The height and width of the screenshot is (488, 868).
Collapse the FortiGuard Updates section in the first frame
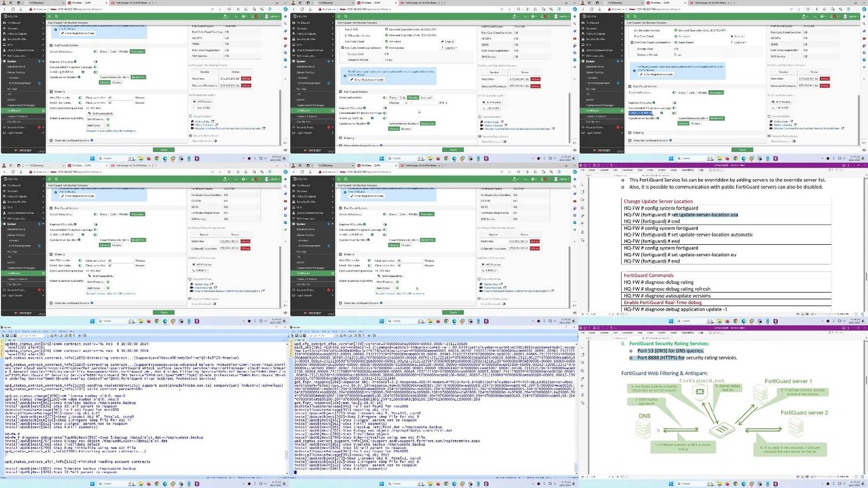point(51,45)
